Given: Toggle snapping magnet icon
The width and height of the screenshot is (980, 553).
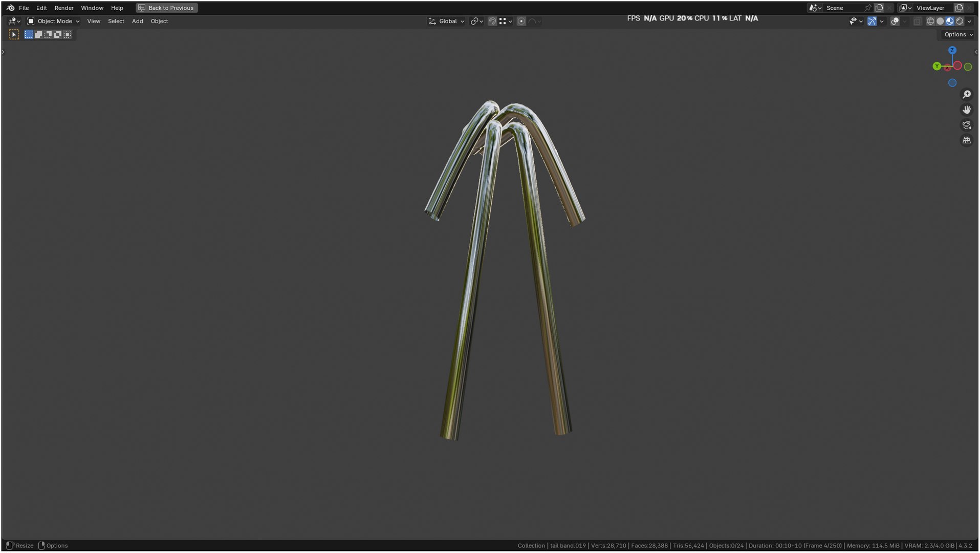Looking at the screenshot, I should (x=492, y=21).
